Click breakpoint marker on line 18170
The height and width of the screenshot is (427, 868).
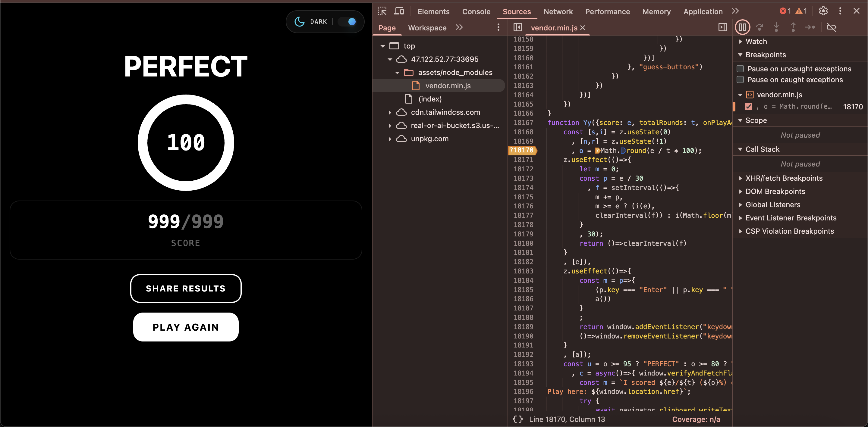pos(522,150)
